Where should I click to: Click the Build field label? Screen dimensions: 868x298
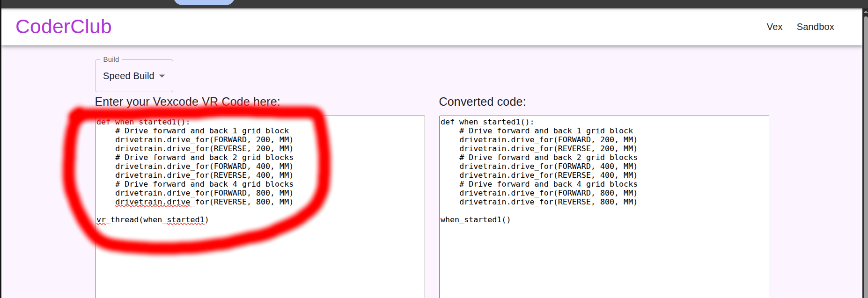(111, 59)
